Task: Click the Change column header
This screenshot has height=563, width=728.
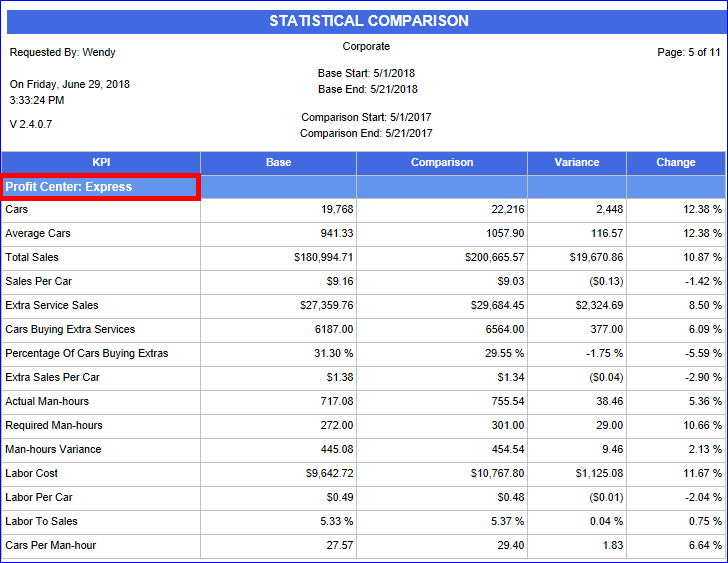Action: [676, 162]
